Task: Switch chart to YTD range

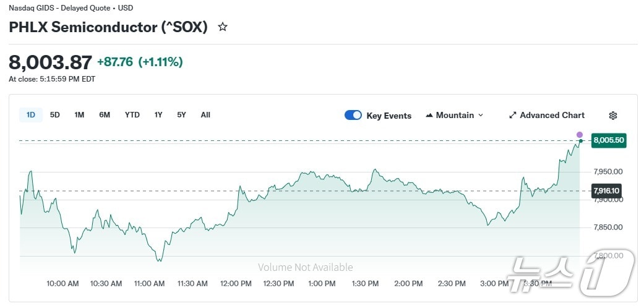Action: click(x=132, y=115)
